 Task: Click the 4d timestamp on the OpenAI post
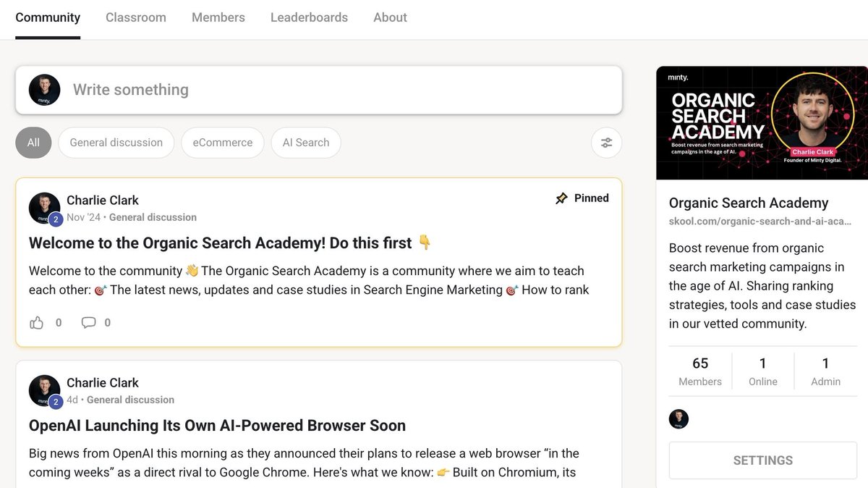72,400
